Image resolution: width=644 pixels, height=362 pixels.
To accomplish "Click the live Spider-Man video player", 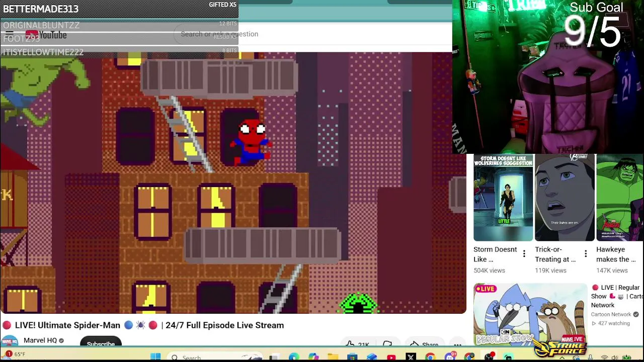I will (x=233, y=183).
